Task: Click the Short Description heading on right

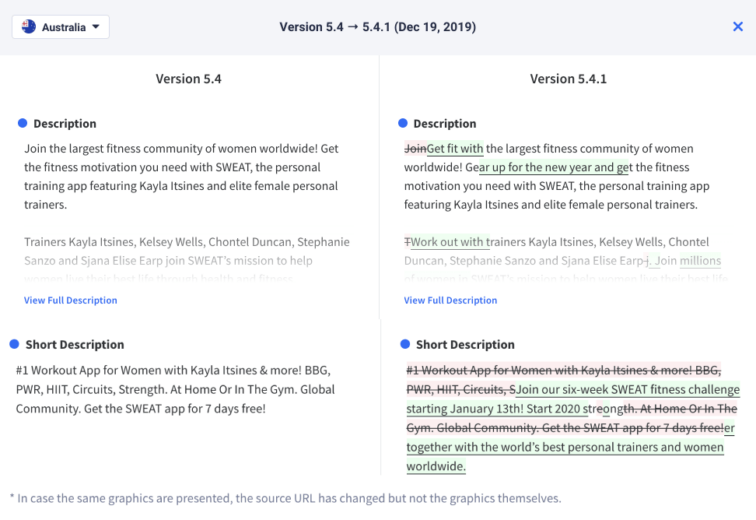Action: (x=465, y=345)
